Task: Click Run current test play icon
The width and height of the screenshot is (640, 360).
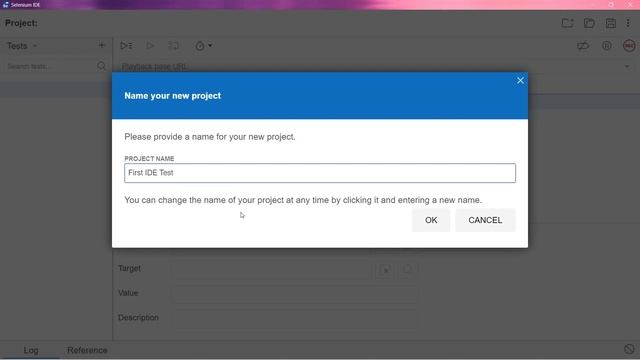Action: click(x=150, y=46)
